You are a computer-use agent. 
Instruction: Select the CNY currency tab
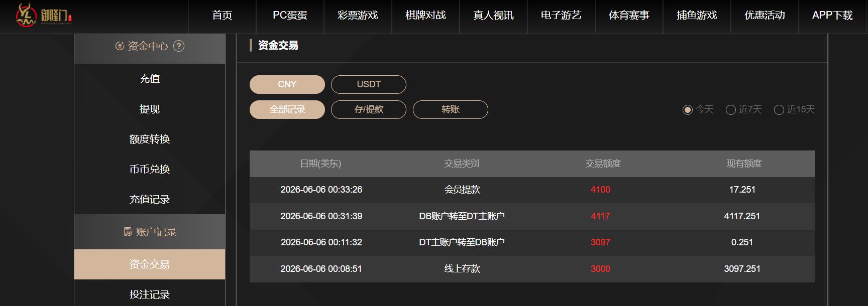pyautogui.click(x=287, y=84)
